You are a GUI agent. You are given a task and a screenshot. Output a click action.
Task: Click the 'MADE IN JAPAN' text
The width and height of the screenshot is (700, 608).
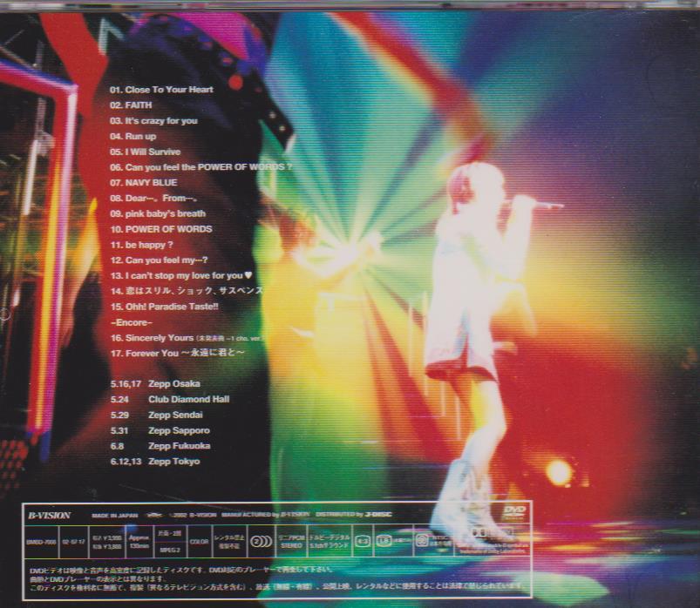click(115, 515)
